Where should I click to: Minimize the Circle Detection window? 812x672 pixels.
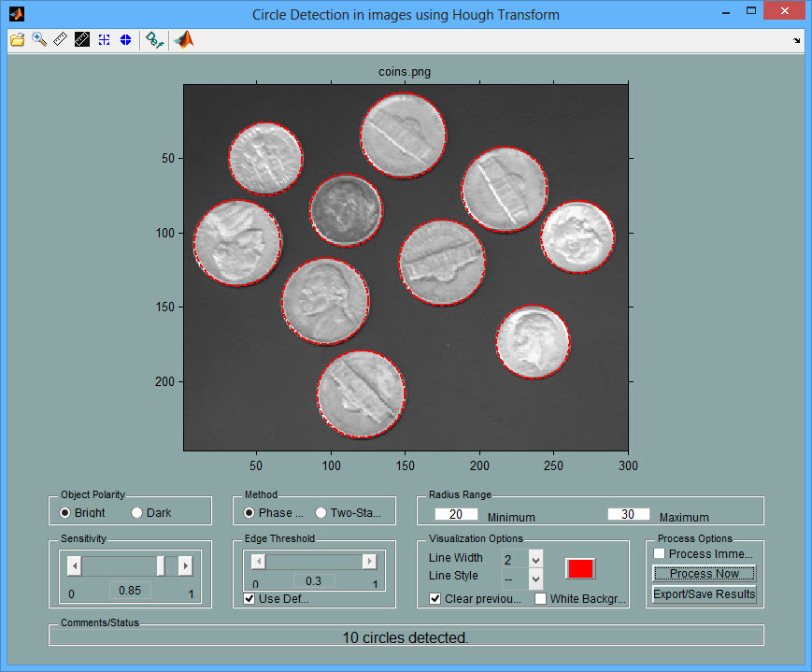coord(726,12)
